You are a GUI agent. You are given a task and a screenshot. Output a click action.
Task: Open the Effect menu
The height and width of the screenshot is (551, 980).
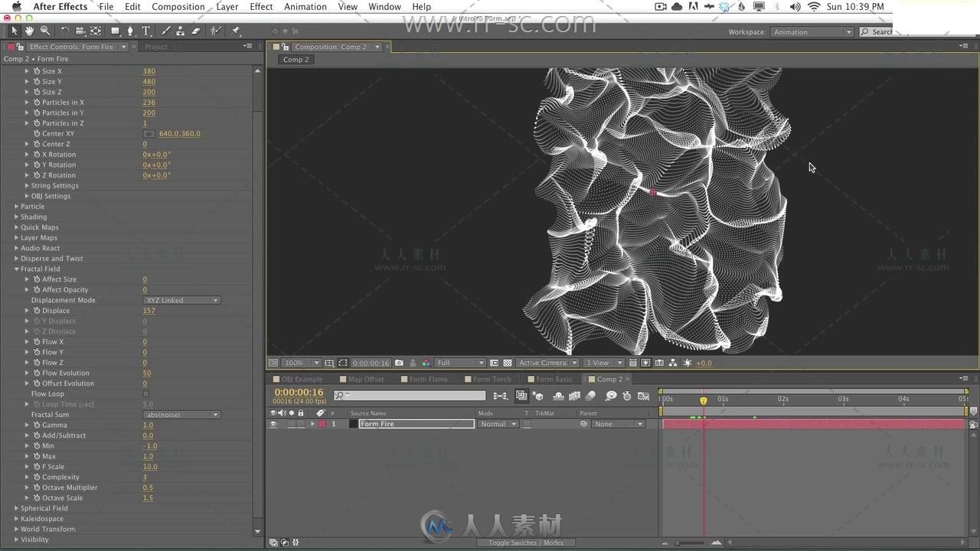point(261,7)
